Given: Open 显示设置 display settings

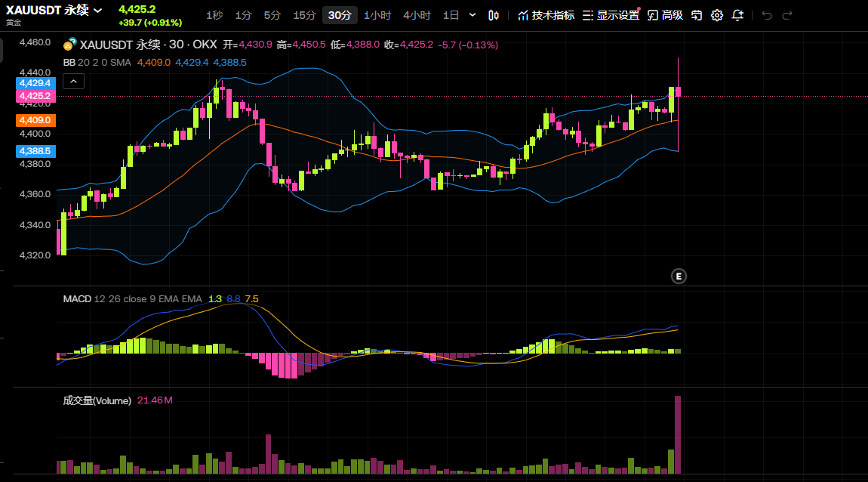Looking at the screenshot, I should (611, 16).
